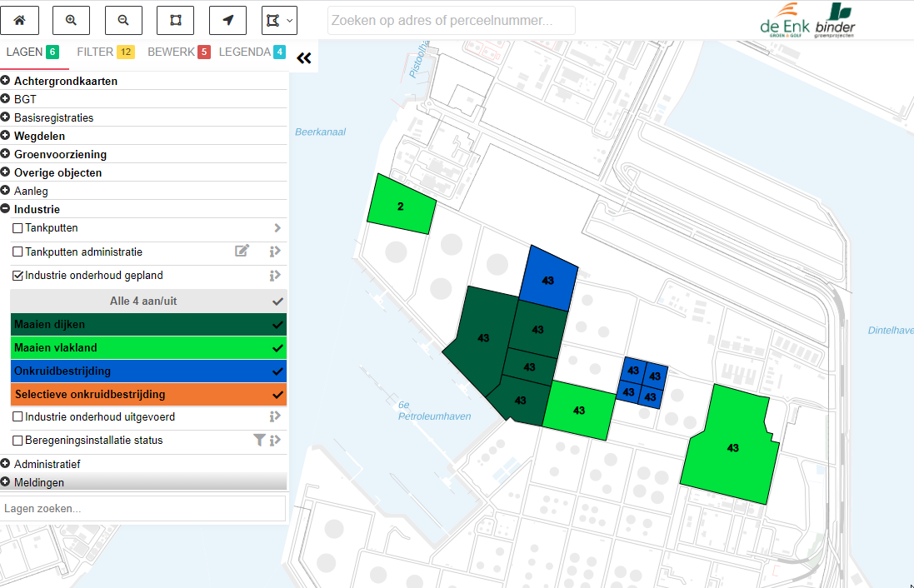
Task: Click the address search field
Action: coord(451,21)
